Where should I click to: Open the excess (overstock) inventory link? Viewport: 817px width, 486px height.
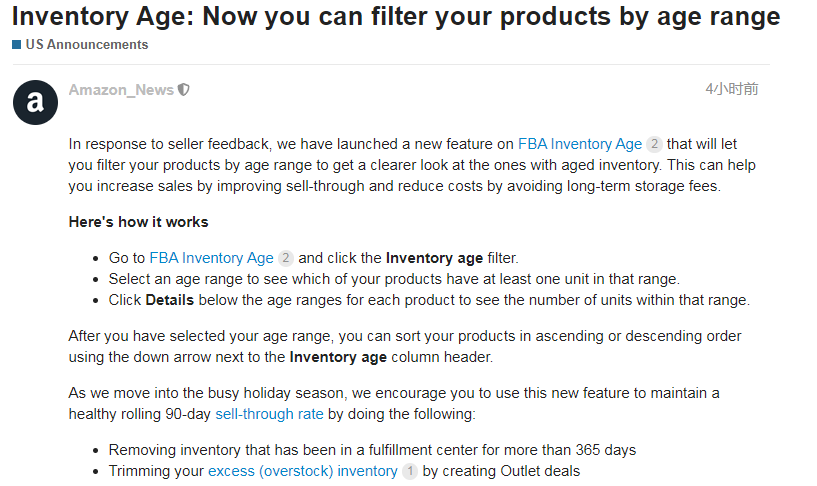[x=302, y=471]
